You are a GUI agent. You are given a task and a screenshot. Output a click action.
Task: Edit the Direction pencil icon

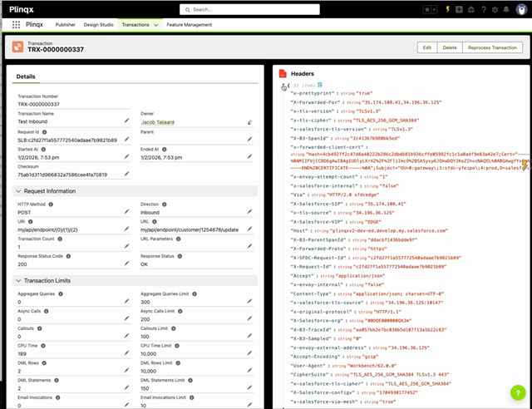click(249, 211)
